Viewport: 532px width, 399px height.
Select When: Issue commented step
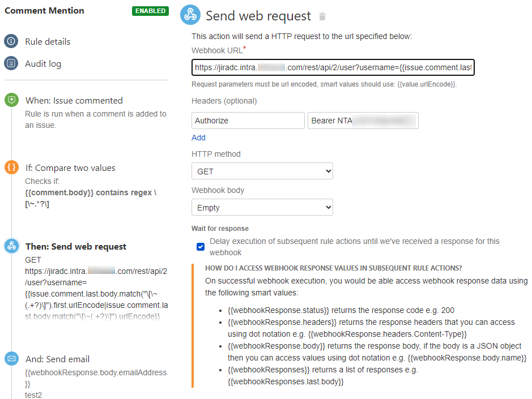[74, 101]
